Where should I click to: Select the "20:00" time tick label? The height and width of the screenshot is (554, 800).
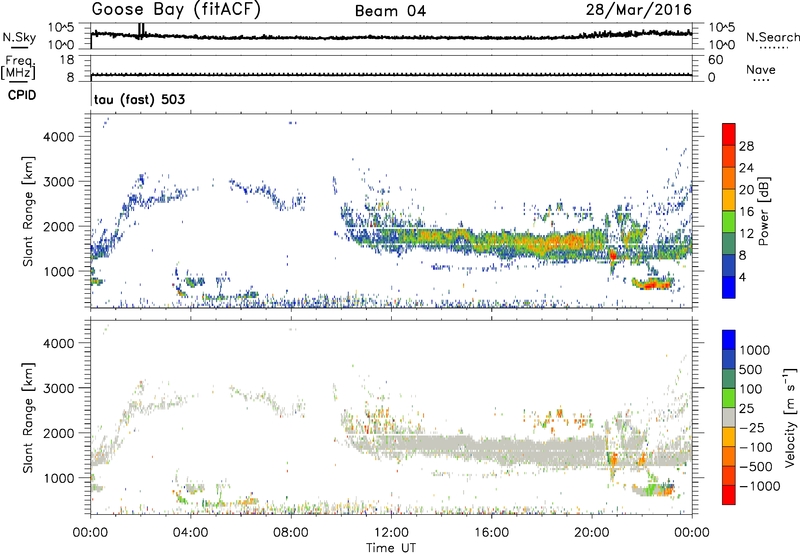pos(591,533)
